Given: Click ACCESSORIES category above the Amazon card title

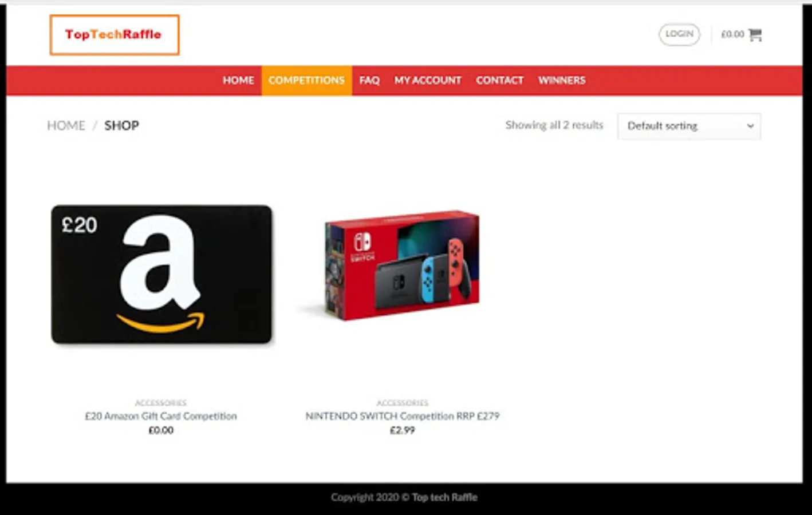Looking at the screenshot, I should tap(161, 403).
